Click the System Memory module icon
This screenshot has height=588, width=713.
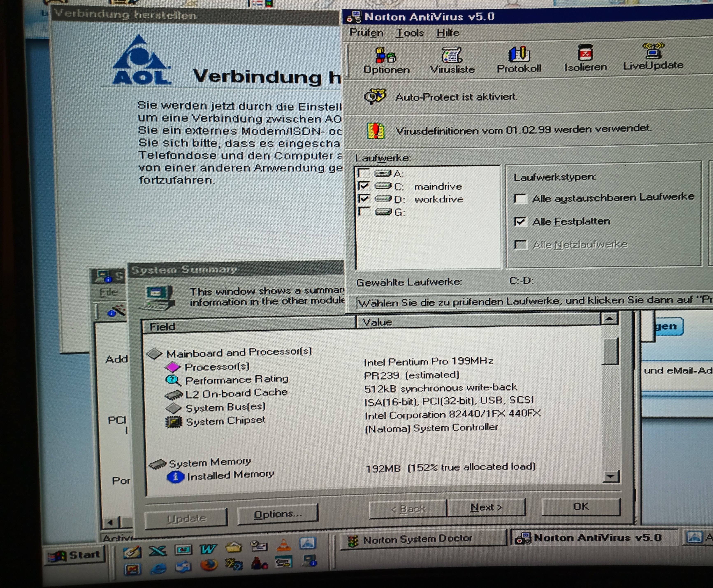[157, 464]
